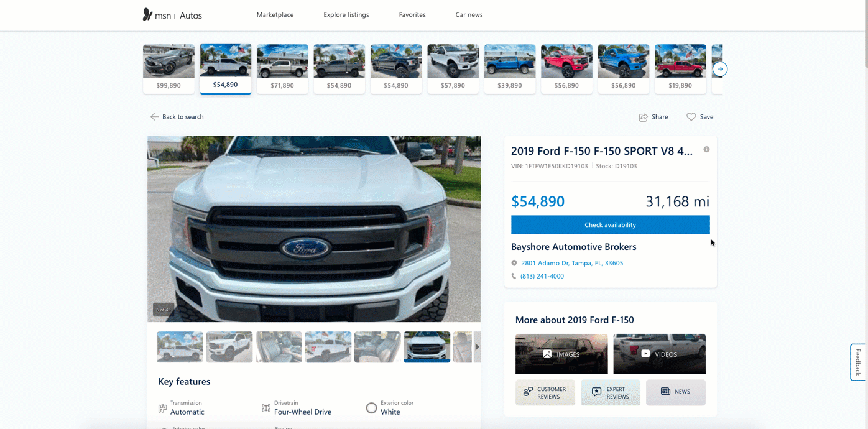Open the Car news tab
868x429 pixels.
(x=469, y=14)
